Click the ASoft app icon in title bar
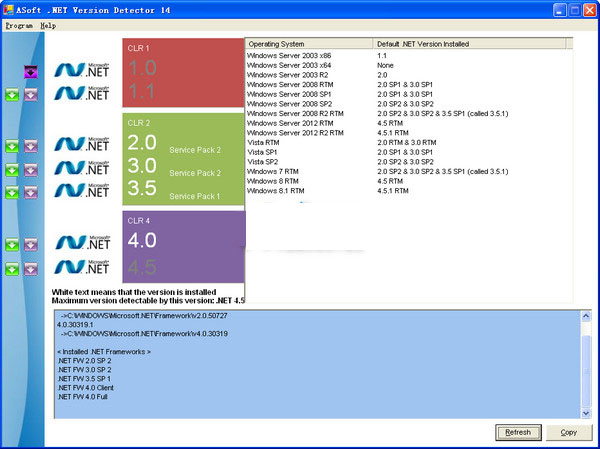 click(8, 10)
